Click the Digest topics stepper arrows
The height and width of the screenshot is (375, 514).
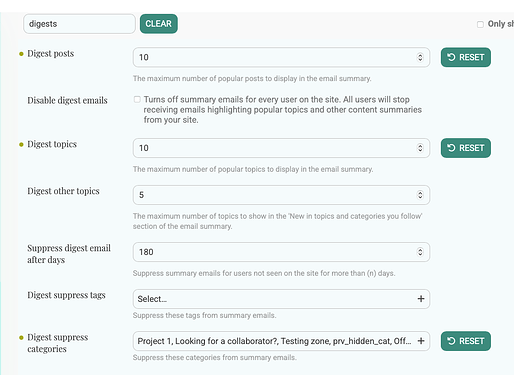420,148
